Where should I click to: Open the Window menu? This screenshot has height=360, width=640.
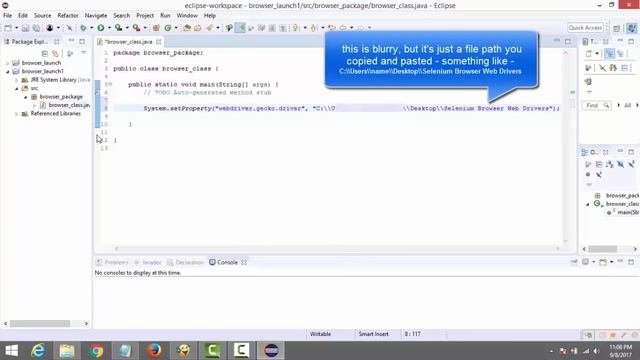[187, 16]
